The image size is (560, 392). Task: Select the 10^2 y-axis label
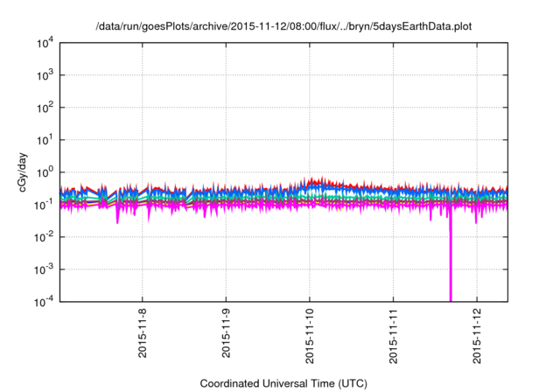(45, 108)
